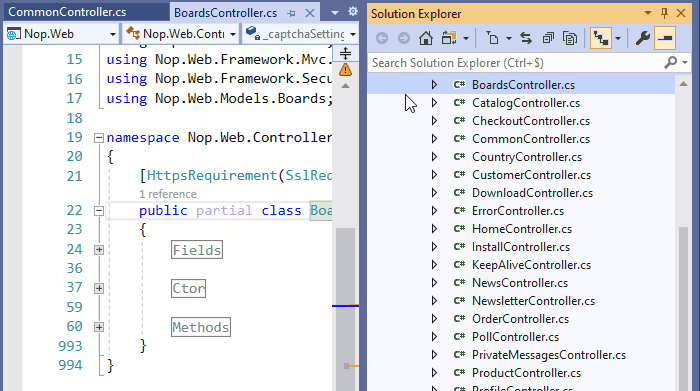This screenshot has height=391, width=700.
Task: Click the KeepAliveController.cs C# icon
Action: click(x=459, y=265)
